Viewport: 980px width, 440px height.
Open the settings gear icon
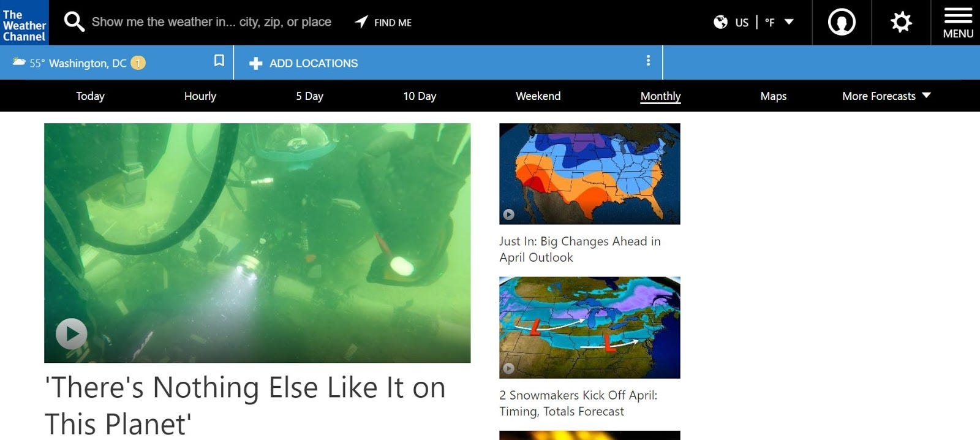(901, 23)
